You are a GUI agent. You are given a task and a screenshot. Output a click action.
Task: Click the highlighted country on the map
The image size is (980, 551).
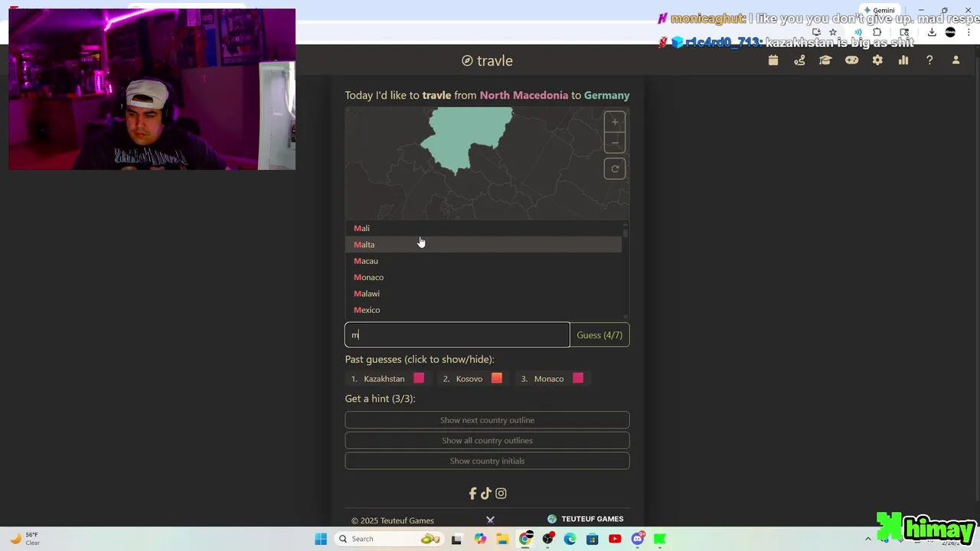[469, 138]
